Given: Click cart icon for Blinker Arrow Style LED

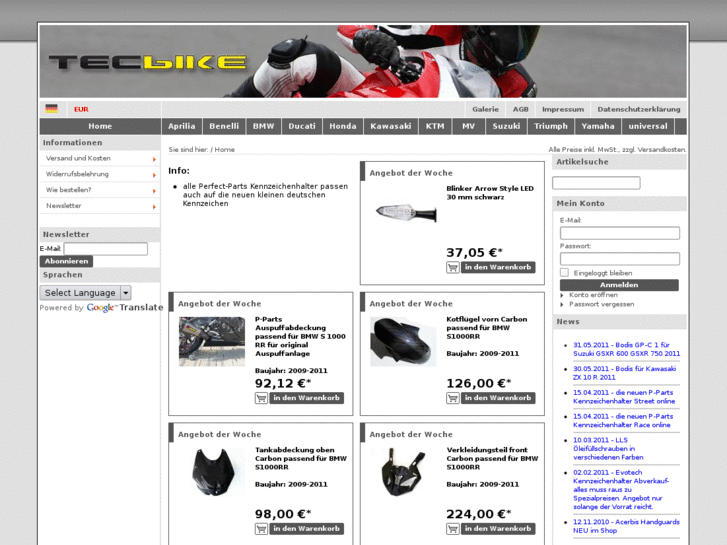Looking at the screenshot, I should point(453,268).
